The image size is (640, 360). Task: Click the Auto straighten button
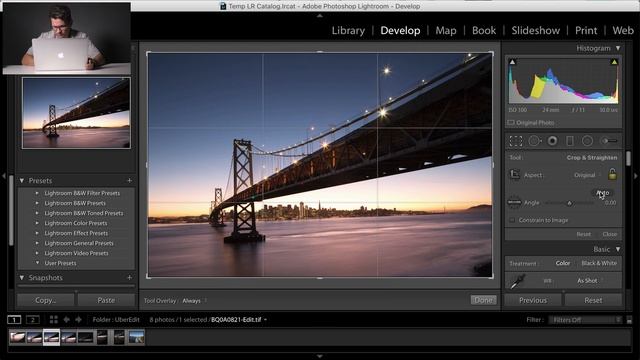pyautogui.click(x=602, y=193)
